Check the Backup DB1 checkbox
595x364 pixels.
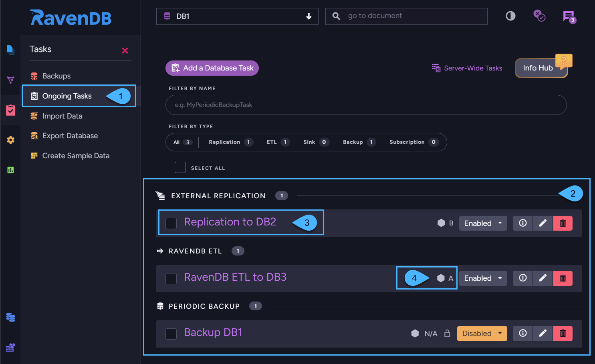click(x=171, y=334)
